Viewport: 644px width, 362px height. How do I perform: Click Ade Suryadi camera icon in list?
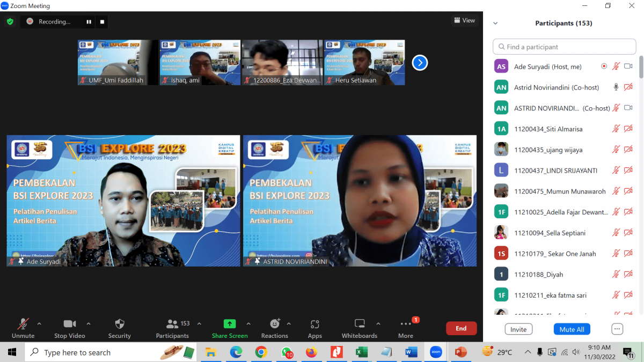628,67
